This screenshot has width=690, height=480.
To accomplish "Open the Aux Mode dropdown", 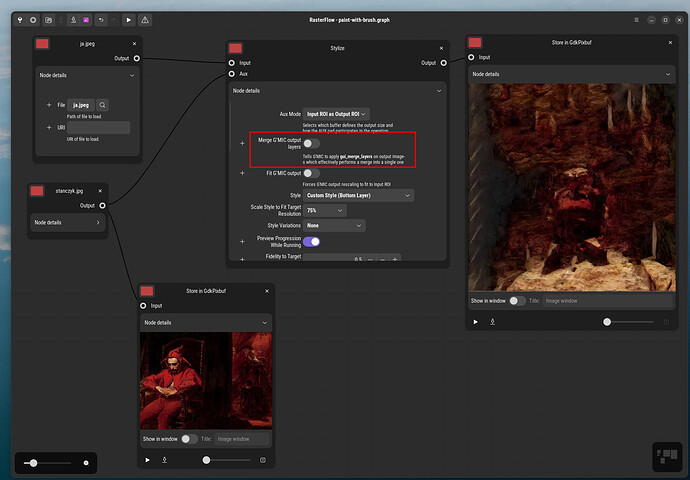I will (x=336, y=114).
